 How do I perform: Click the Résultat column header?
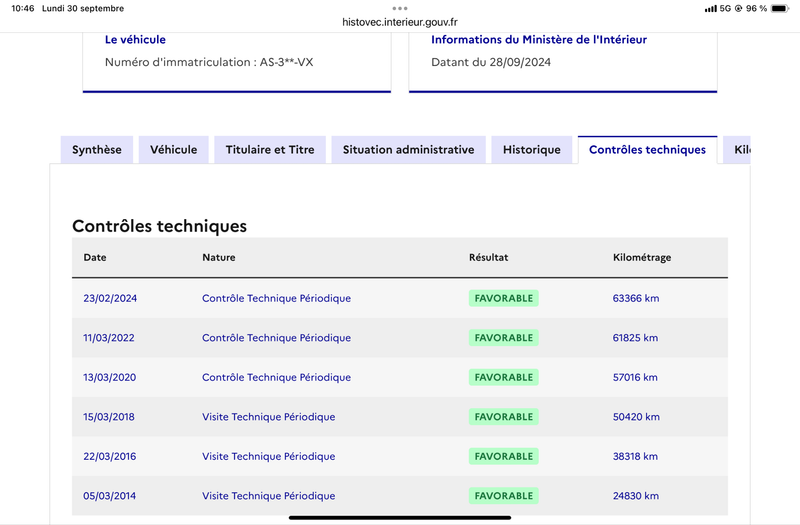(x=488, y=257)
